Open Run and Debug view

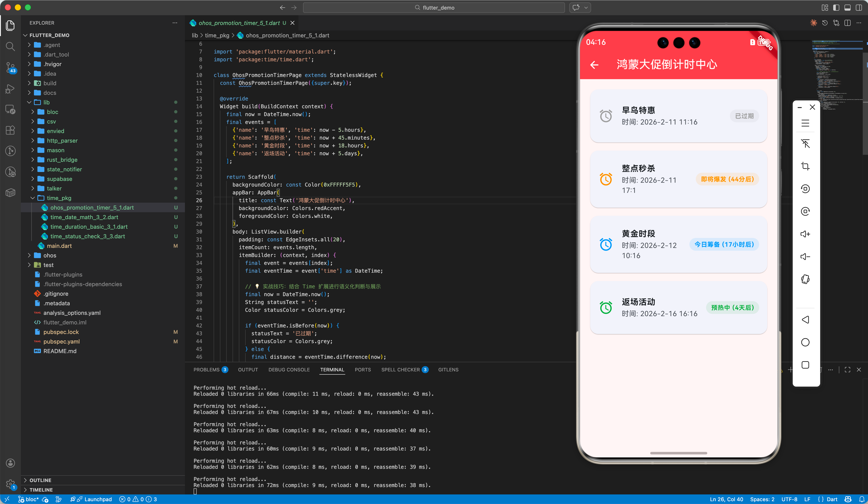click(10, 89)
